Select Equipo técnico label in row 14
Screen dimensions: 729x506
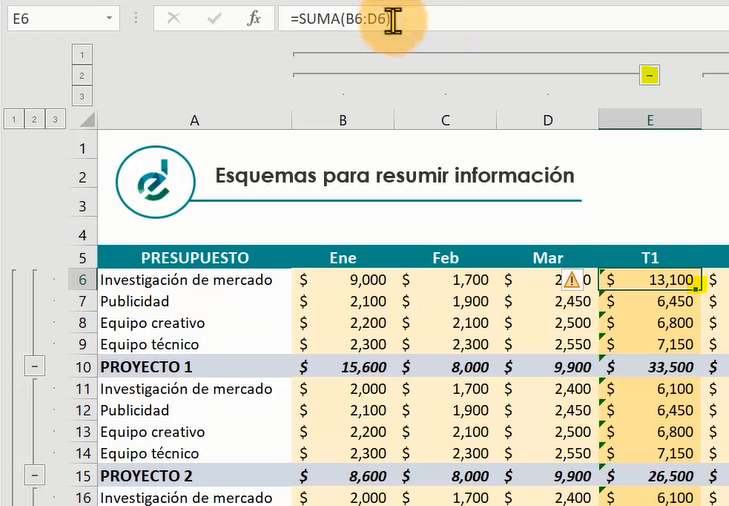[195, 453]
